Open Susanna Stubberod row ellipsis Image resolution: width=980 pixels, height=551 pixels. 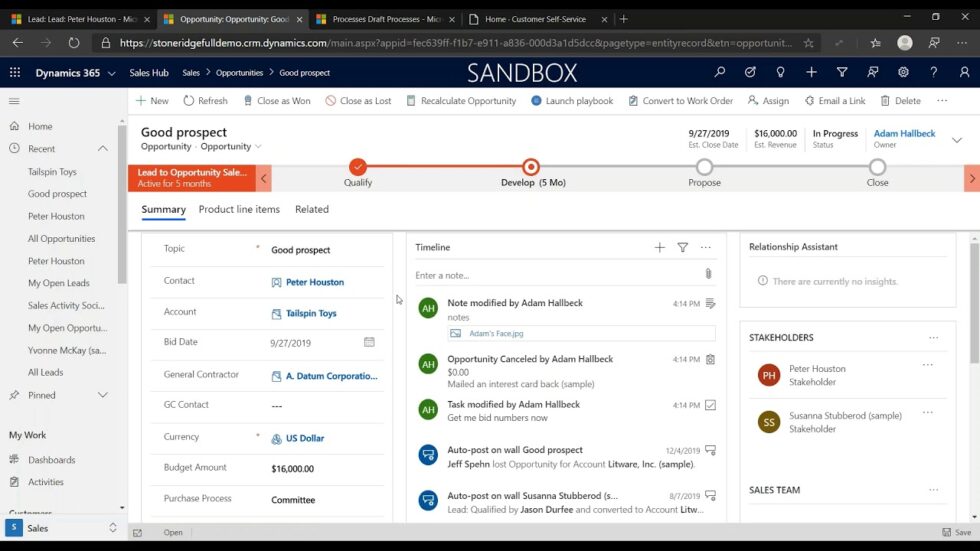click(x=928, y=412)
